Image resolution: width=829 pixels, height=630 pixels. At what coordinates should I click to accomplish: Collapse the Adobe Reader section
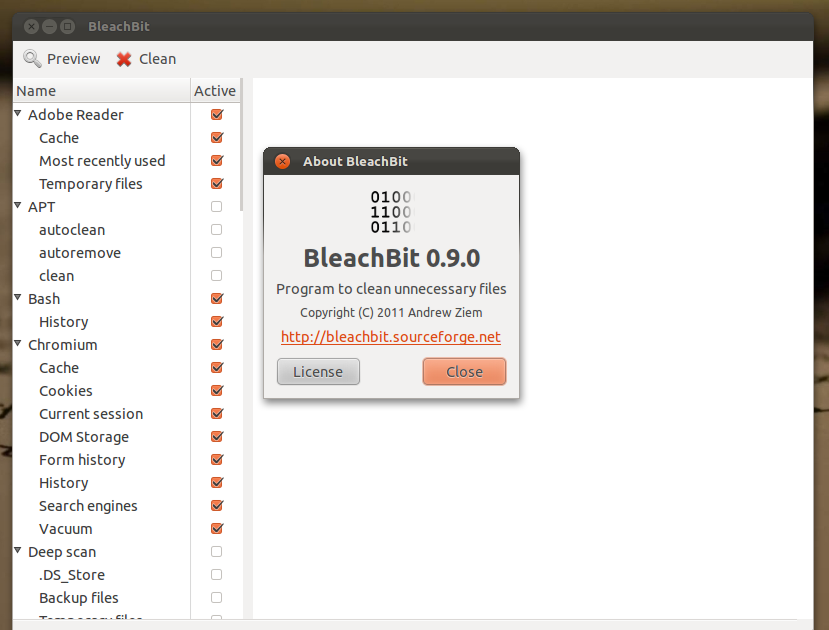[17, 114]
